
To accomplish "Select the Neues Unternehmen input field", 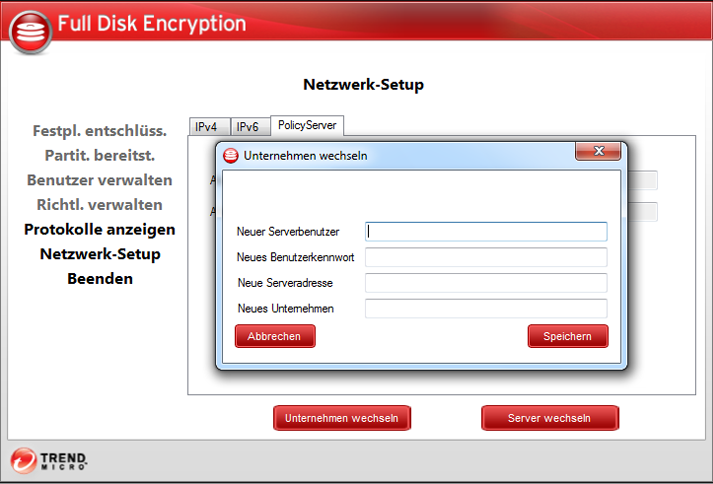I will tap(486, 309).
